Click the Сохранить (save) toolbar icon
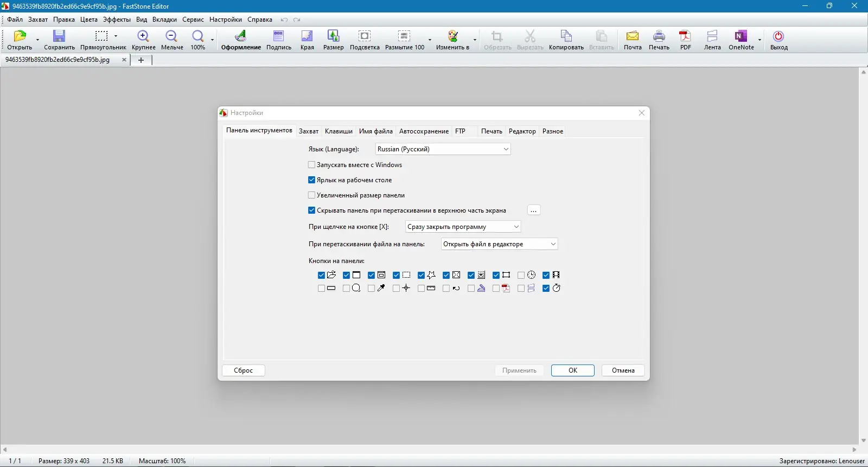 click(59, 36)
